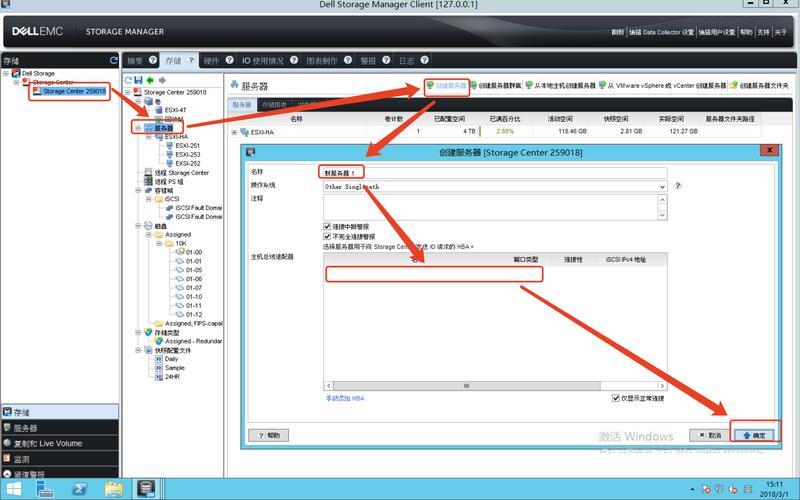The height and width of the screenshot is (500, 800).
Task: Switch to the 硬件 tab
Action: pyautogui.click(x=211, y=61)
